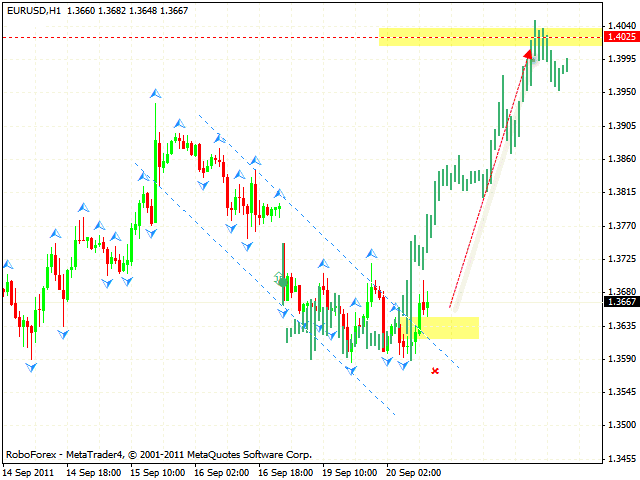
Task: Select the yellow target zone rectangle at top right
Action: 488,37
